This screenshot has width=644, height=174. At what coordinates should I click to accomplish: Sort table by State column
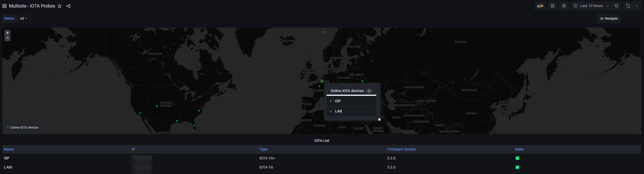519,149
